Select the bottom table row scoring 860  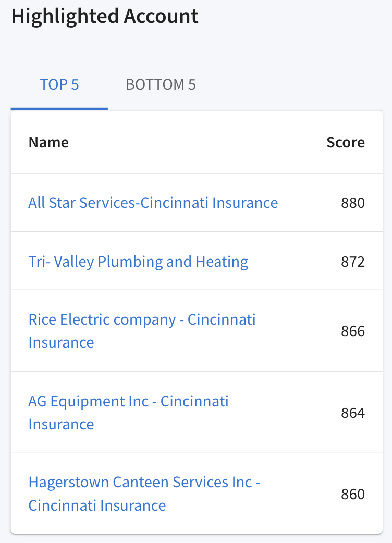click(x=197, y=493)
